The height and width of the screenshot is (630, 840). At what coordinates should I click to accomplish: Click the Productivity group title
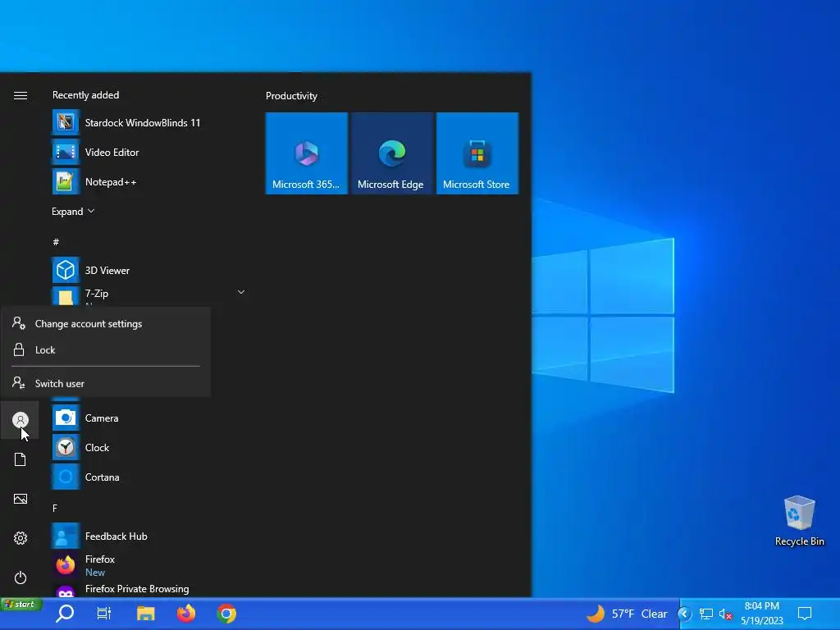(291, 96)
